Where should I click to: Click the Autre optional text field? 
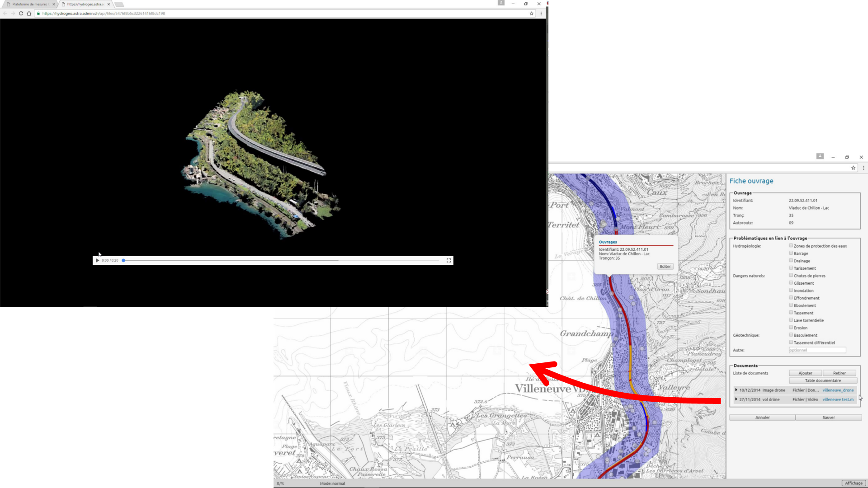tap(817, 350)
